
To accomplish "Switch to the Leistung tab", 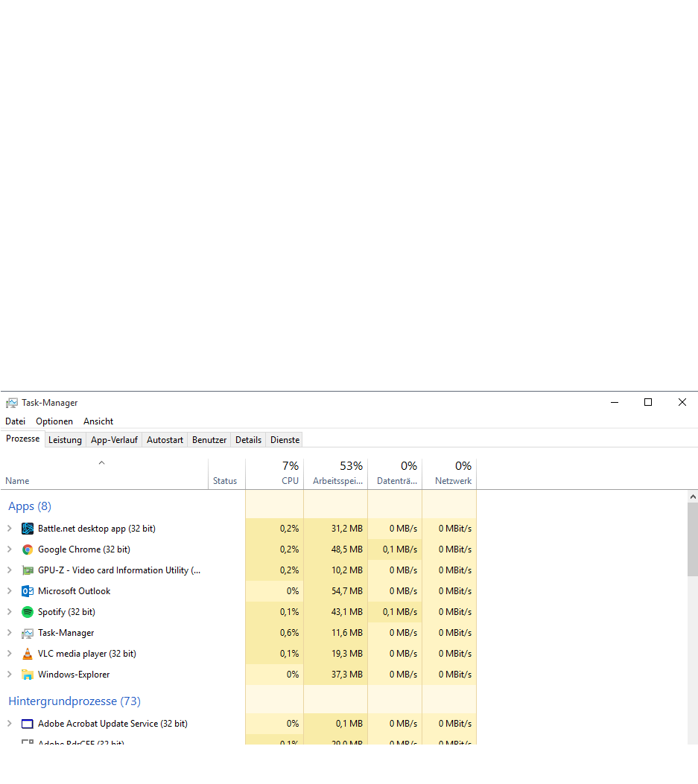I will pos(65,440).
